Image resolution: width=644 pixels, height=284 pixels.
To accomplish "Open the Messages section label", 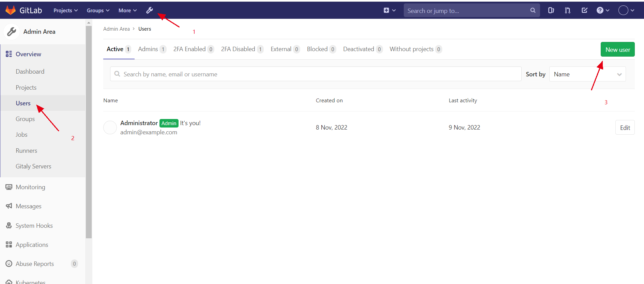I will tap(29, 206).
